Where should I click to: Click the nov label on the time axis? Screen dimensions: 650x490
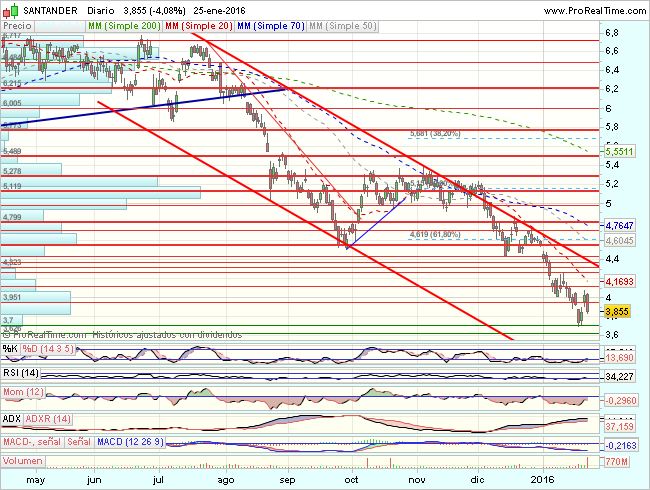[x=417, y=480]
